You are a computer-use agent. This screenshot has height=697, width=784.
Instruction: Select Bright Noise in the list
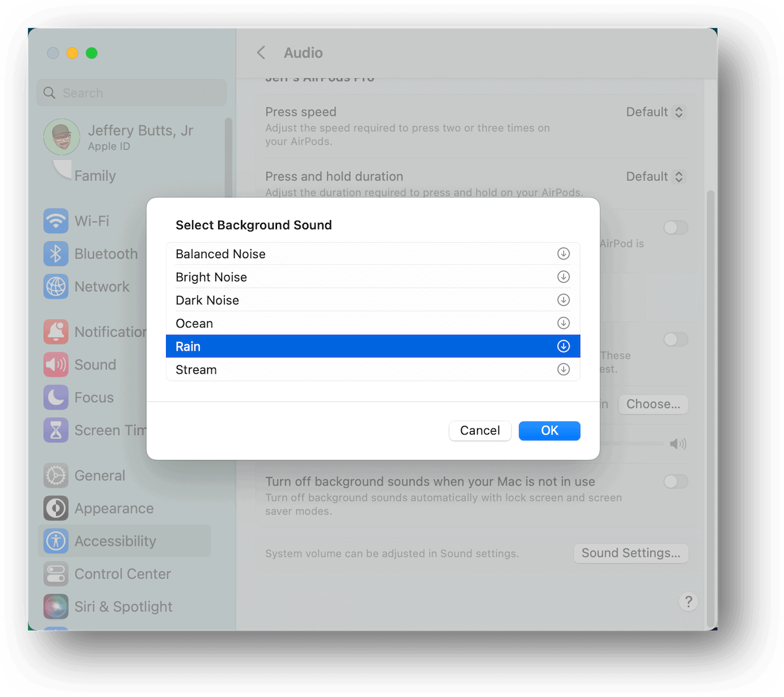click(373, 277)
